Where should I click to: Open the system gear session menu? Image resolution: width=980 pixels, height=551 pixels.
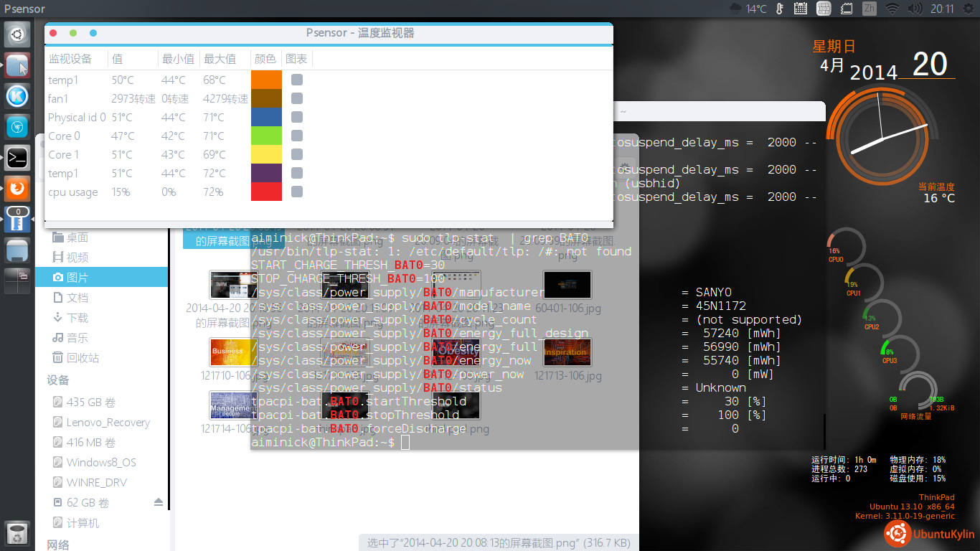tap(967, 9)
